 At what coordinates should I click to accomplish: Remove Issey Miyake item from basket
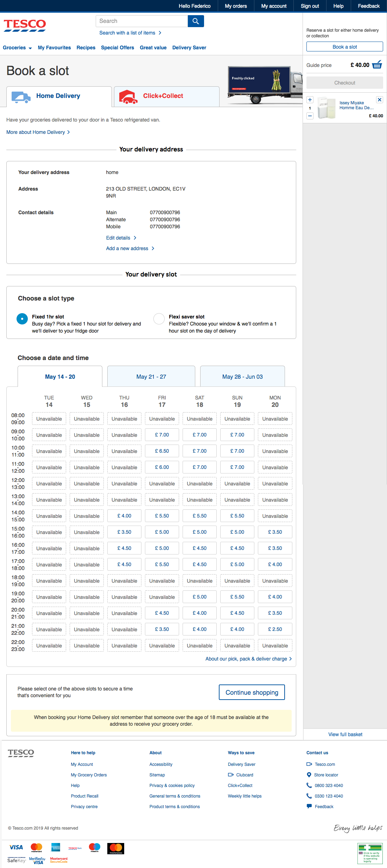click(x=380, y=100)
